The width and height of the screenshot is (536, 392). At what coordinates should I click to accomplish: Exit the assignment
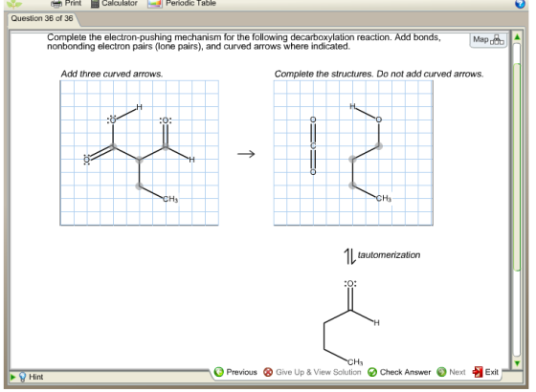pyautogui.click(x=485, y=372)
